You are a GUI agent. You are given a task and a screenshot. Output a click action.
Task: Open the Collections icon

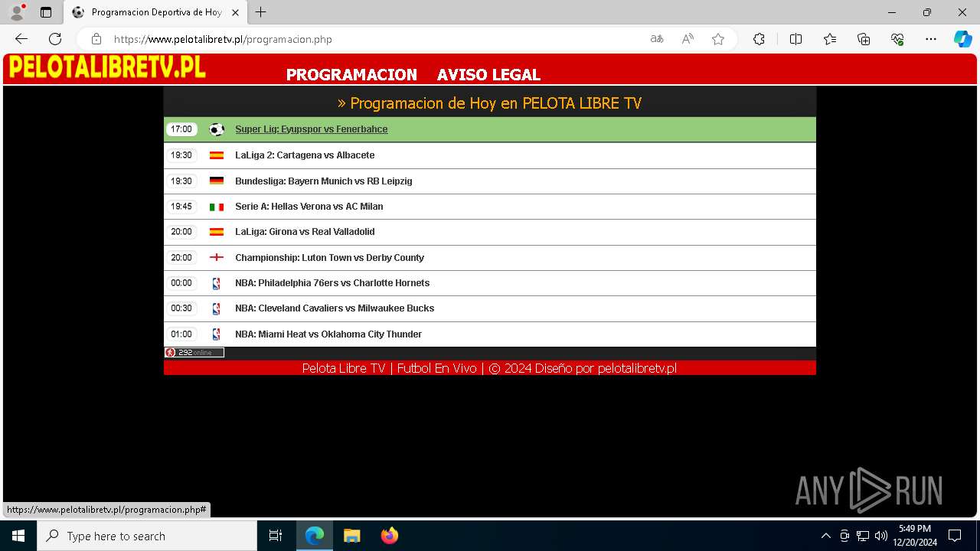tap(864, 39)
